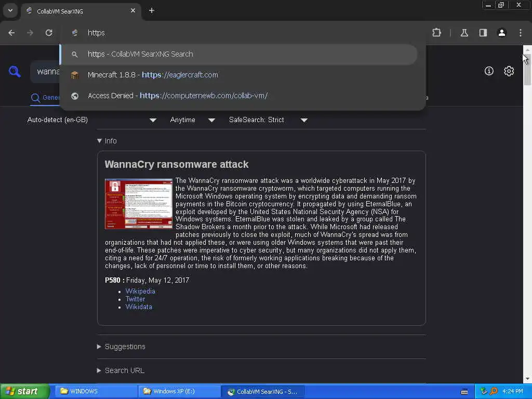The height and width of the screenshot is (399, 532).
Task: Open the Twitter link
Action: coord(135,299)
